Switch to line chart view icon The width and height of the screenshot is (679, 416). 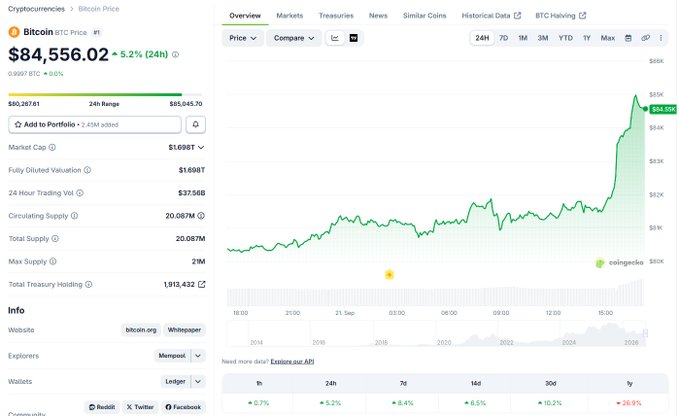click(335, 38)
